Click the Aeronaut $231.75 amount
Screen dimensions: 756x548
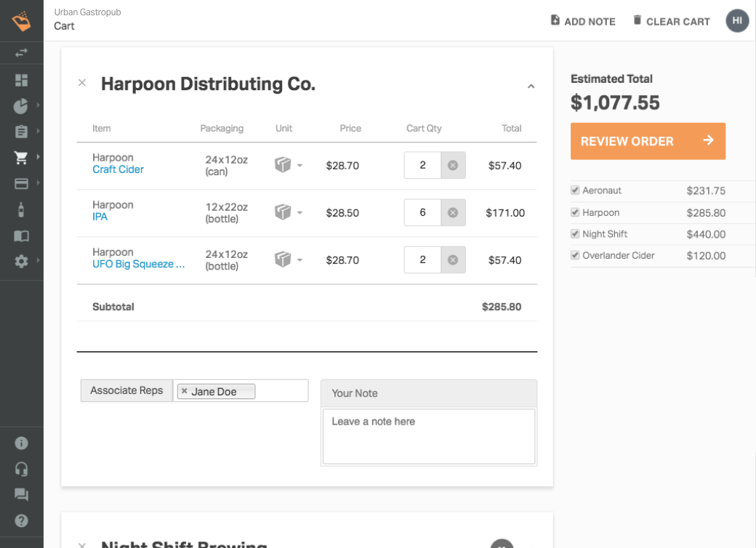pos(706,191)
